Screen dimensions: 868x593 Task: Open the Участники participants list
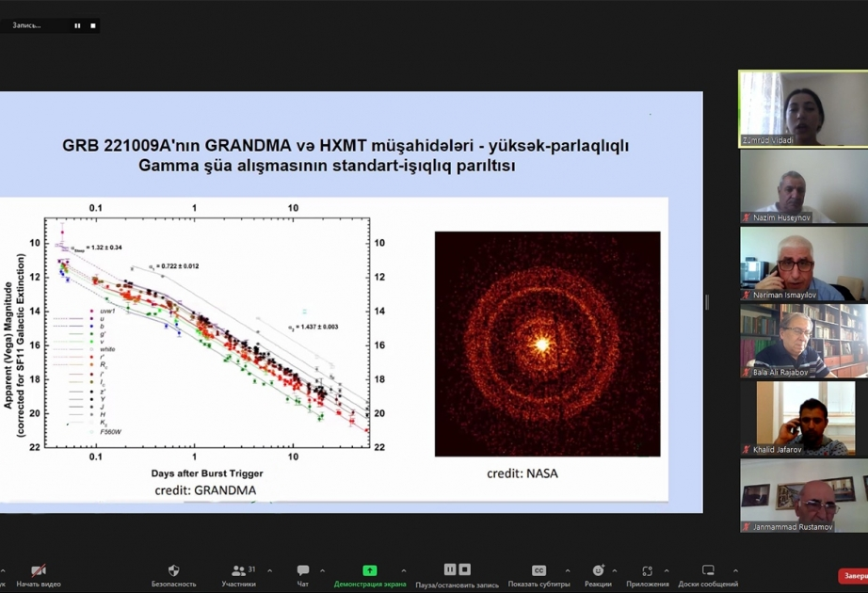click(x=238, y=570)
